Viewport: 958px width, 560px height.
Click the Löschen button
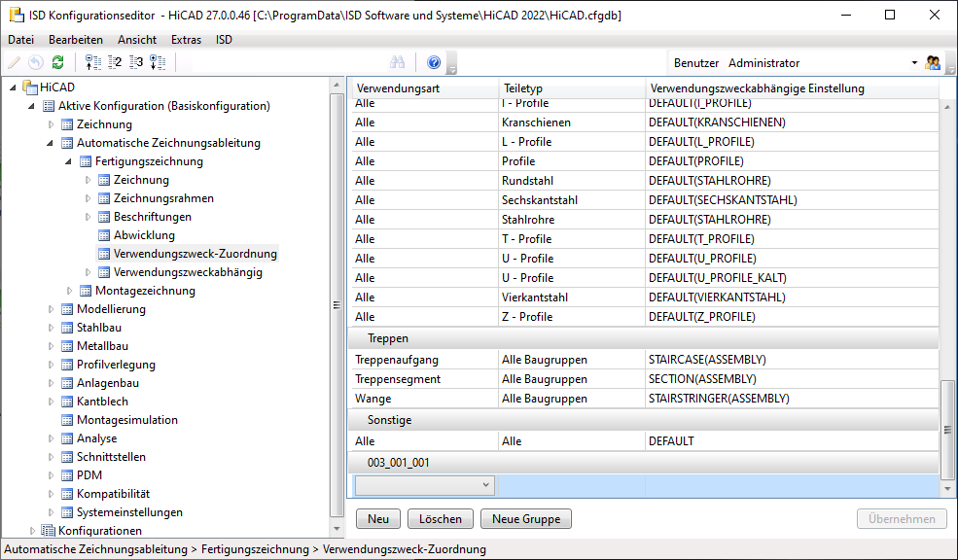(441, 518)
